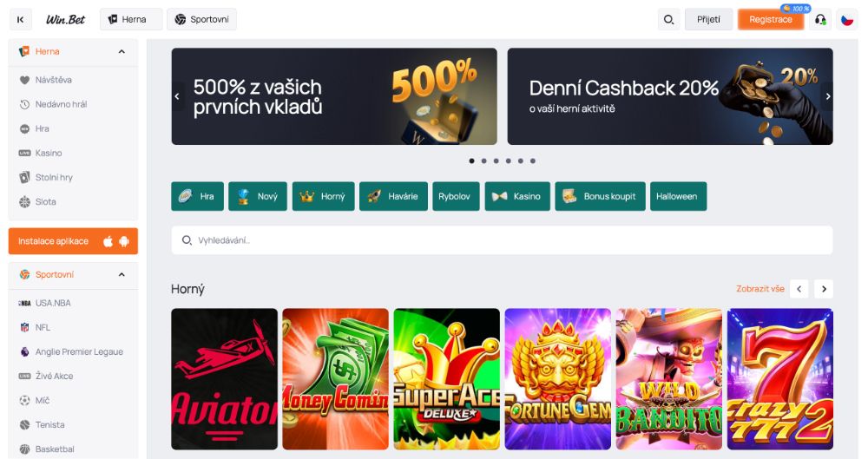Select the first banner carousel dot
Screen dimensions: 868x459
pos(471,161)
